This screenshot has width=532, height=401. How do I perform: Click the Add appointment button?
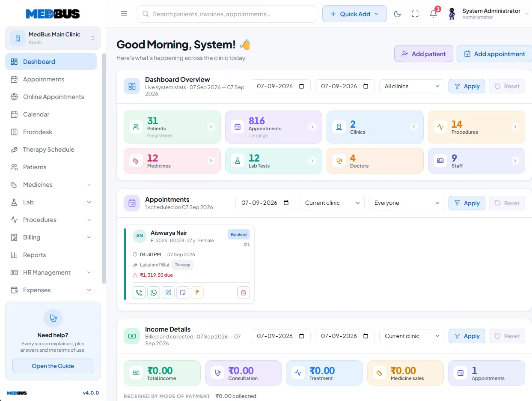tap(494, 54)
